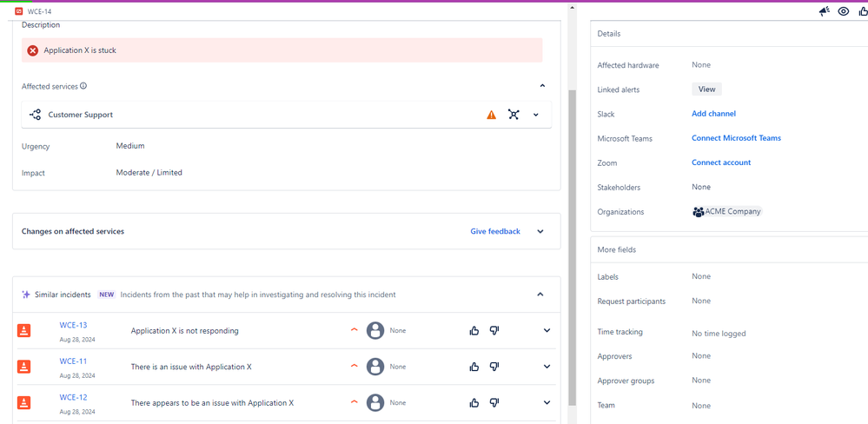The height and width of the screenshot is (424, 868).
Task: Expand details of the WCE-13 row
Action: [x=547, y=330]
